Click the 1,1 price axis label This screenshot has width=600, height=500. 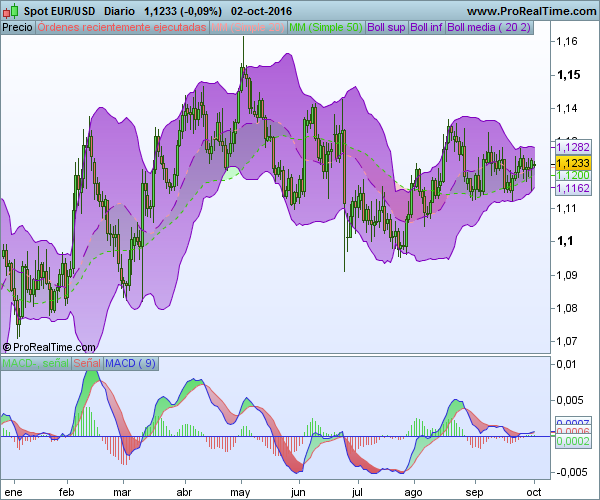click(566, 241)
